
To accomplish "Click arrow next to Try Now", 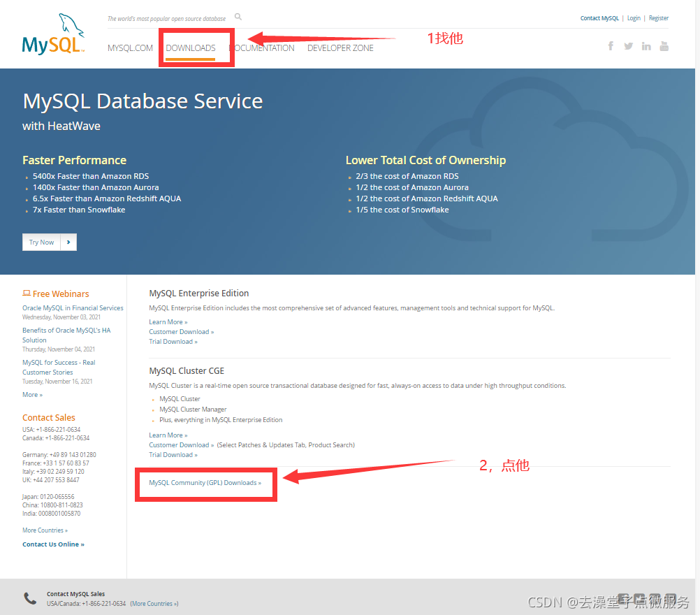I will coord(68,242).
